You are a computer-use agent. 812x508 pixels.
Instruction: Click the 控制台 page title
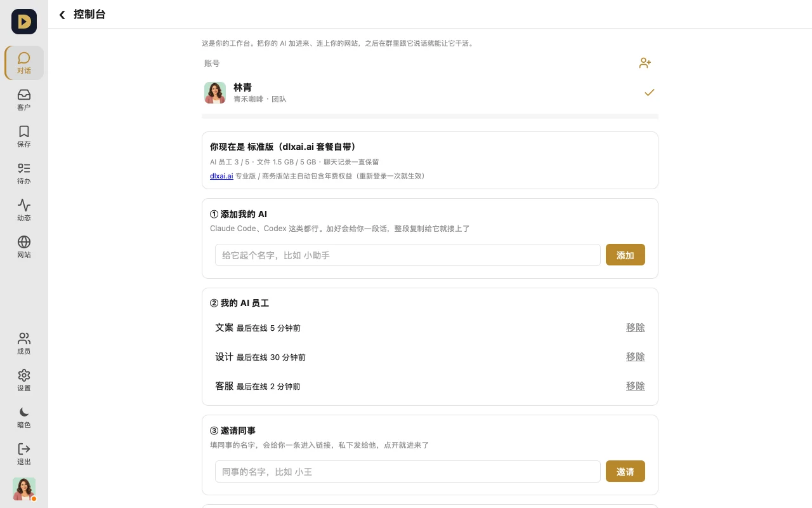tap(89, 15)
